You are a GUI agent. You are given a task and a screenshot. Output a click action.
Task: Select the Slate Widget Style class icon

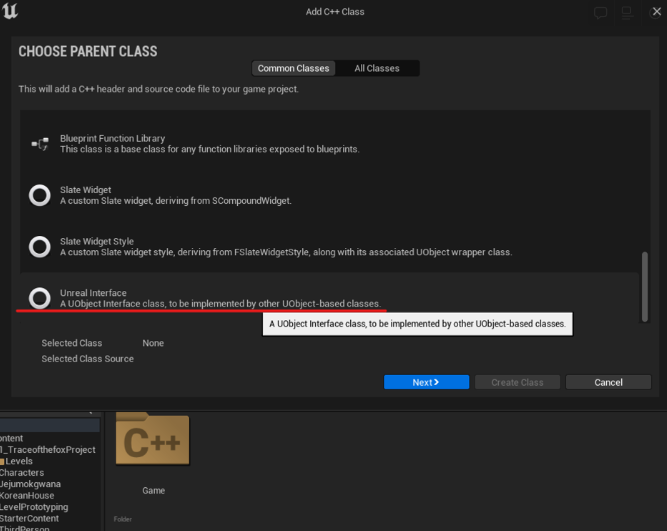pos(40,247)
